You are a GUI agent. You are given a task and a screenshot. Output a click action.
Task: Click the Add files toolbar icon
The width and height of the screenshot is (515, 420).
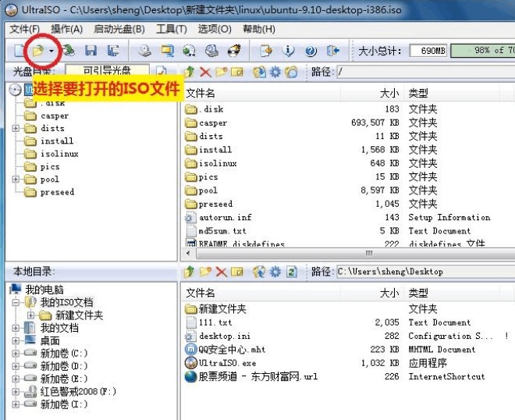[x=266, y=51]
